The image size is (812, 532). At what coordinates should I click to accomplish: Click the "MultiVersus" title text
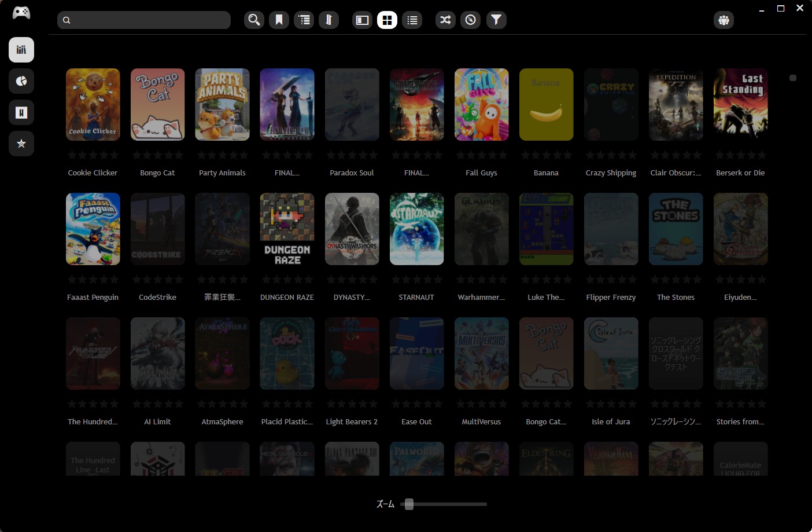pos(481,421)
